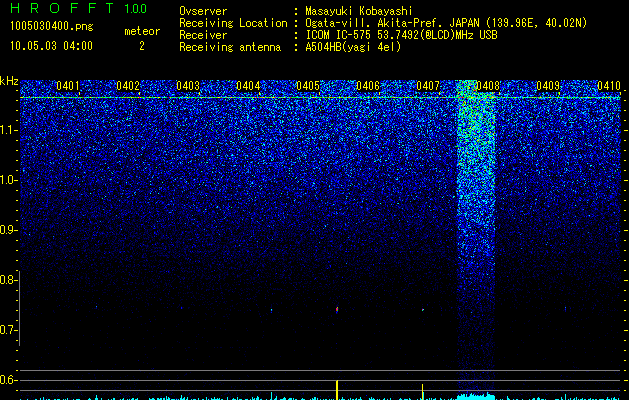Click the meteor count value 2
This screenshot has height=400, width=629.
coord(142,46)
